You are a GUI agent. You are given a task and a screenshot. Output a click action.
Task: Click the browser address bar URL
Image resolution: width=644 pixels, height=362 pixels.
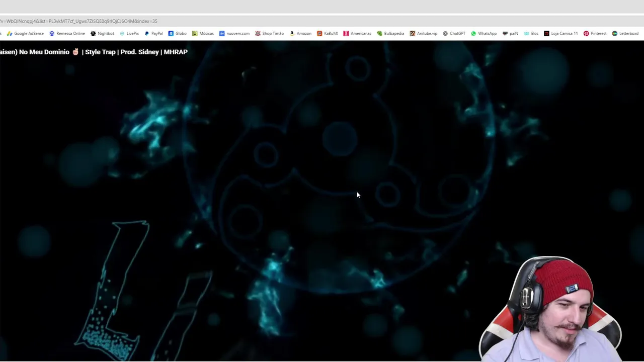pyautogui.click(x=78, y=21)
